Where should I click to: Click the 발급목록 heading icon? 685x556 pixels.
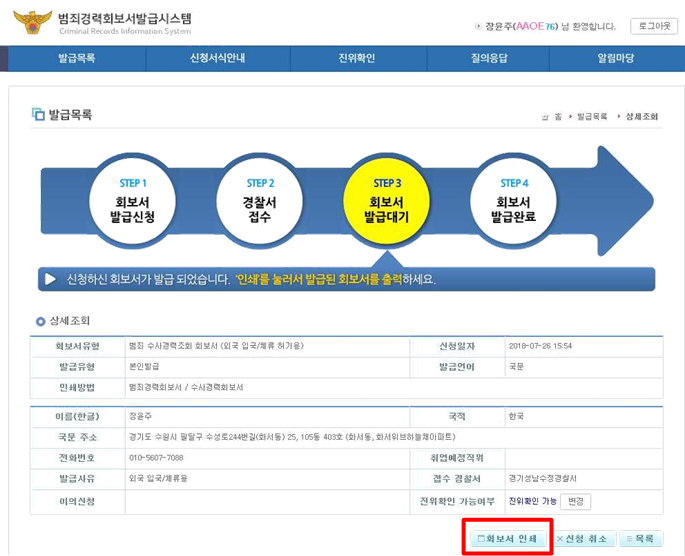pyautogui.click(x=38, y=115)
